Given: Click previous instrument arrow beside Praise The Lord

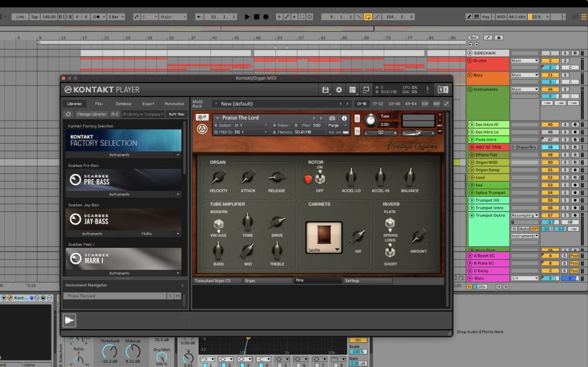Looking at the screenshot, I should 314,118.
